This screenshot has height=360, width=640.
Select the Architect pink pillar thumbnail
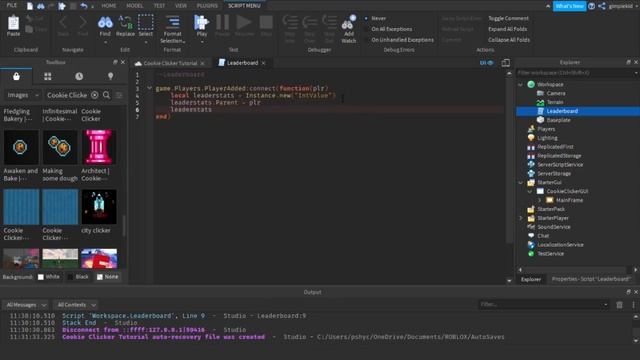99,147
